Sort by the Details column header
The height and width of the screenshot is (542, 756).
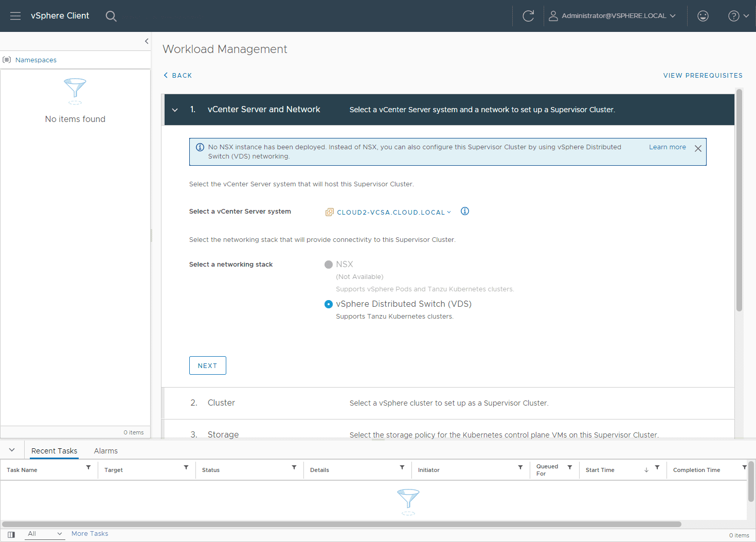pos(319,470)
